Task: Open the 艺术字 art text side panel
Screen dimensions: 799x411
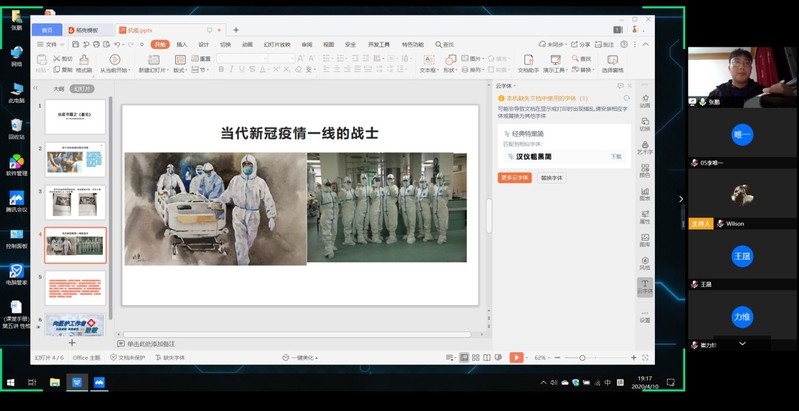Action: click(645, 147)
